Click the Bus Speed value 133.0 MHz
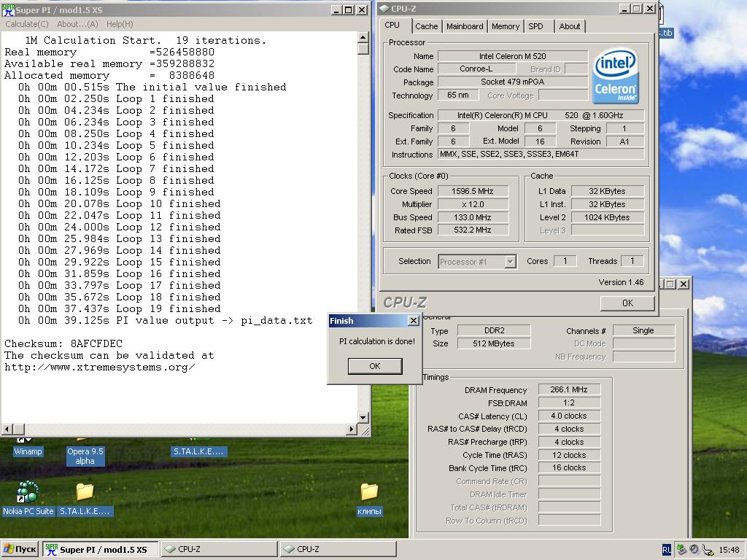Image resolution: width=747 pixels, height=560 pixels. (x=473, y=217)
